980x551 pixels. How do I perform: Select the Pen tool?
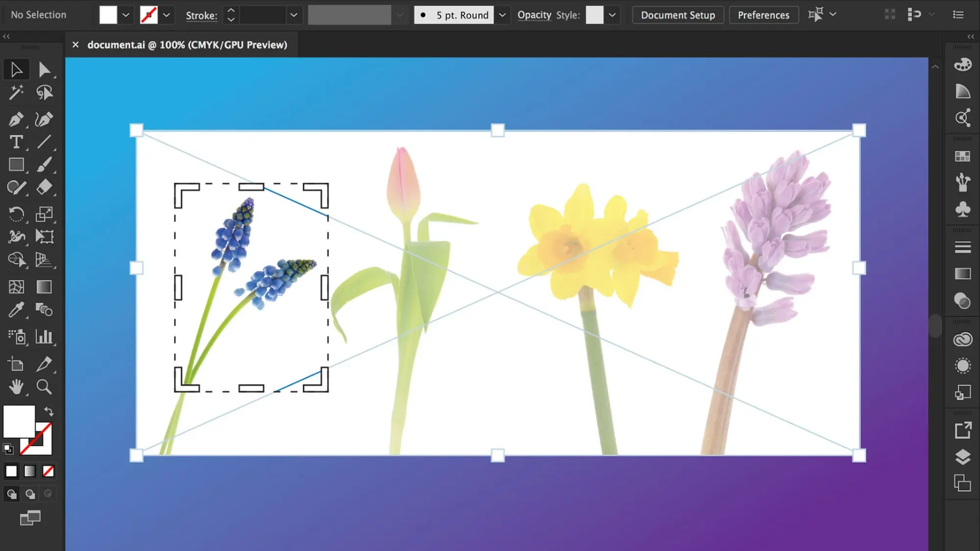pyautogui.click(x=17, y=119)
